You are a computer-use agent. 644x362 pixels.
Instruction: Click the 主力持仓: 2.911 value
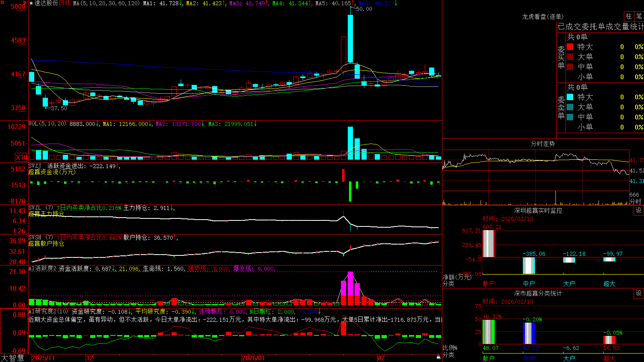click(x=147, y=208)
